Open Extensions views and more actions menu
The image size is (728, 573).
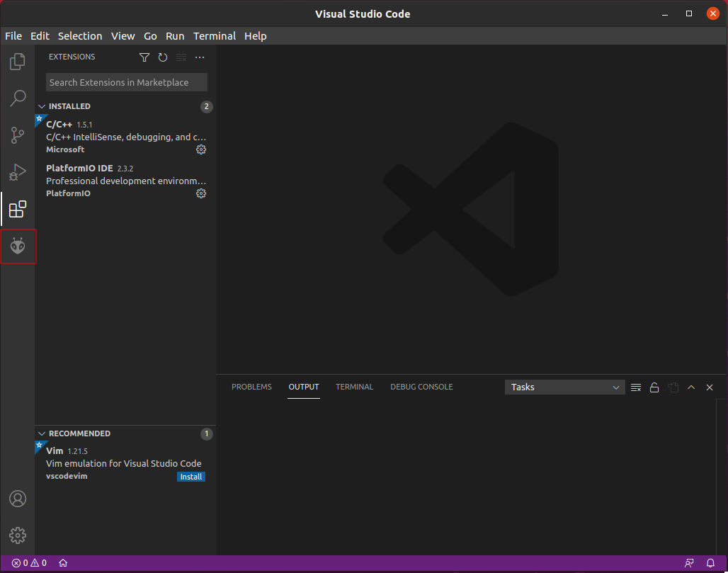[200, 57]
